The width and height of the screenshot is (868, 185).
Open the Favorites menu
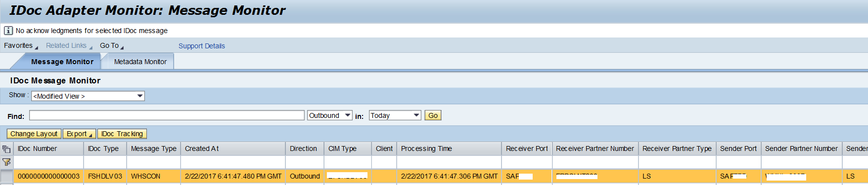(21, 45)
